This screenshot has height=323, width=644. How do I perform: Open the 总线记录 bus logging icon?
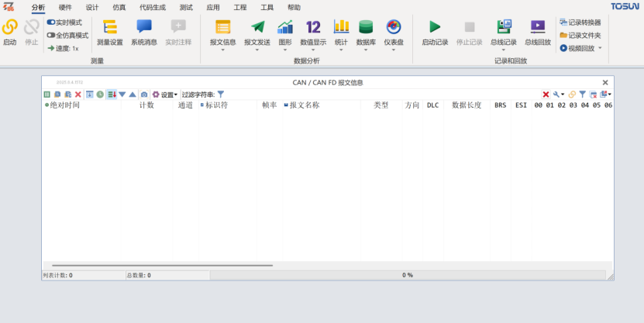point(504,27)
